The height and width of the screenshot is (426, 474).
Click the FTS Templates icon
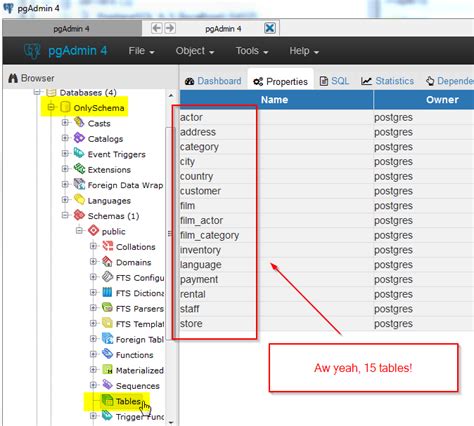(x=107, y=323)
